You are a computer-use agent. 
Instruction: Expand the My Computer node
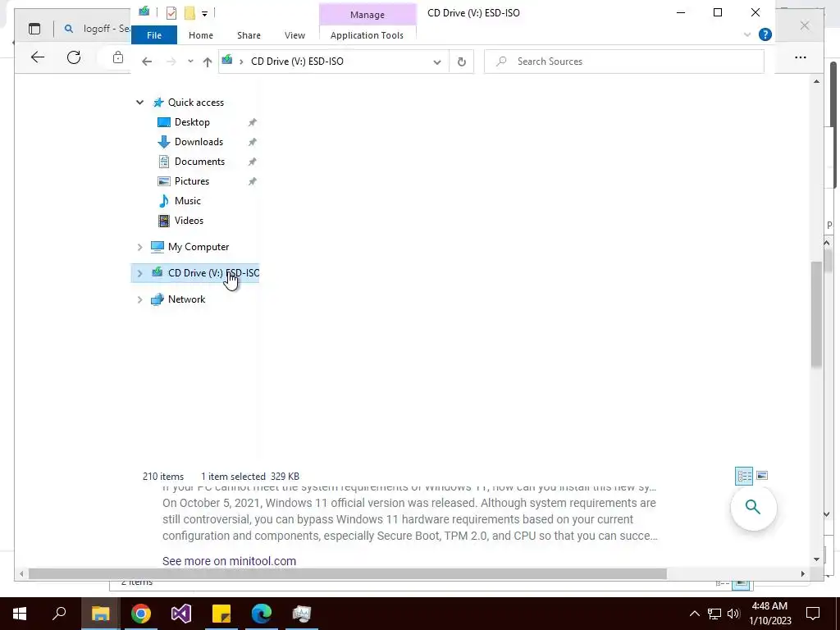139,247
